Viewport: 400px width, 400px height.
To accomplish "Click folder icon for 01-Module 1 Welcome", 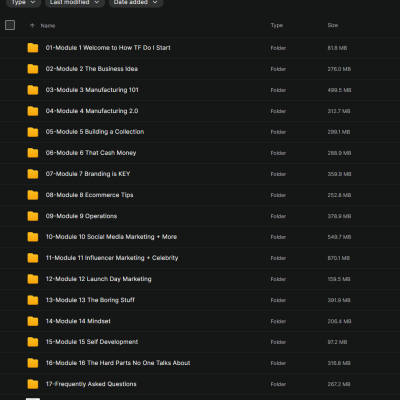I will click(33, 48).
